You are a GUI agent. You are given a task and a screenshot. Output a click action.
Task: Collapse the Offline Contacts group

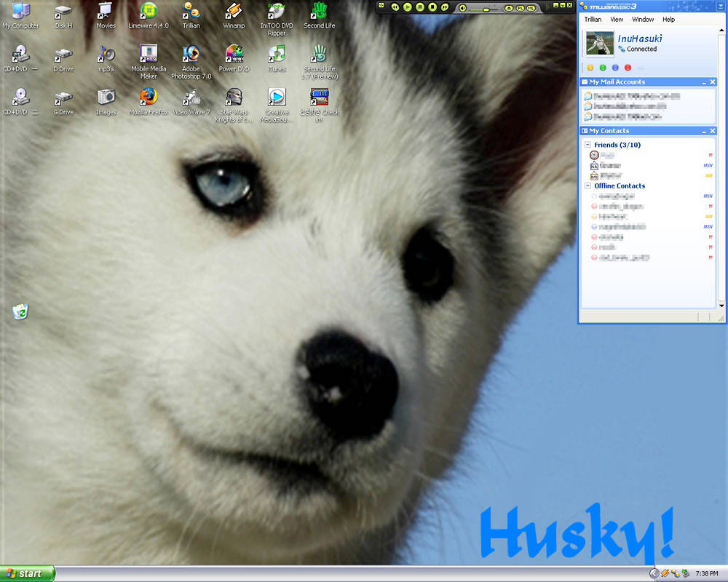tap(588, 186)
